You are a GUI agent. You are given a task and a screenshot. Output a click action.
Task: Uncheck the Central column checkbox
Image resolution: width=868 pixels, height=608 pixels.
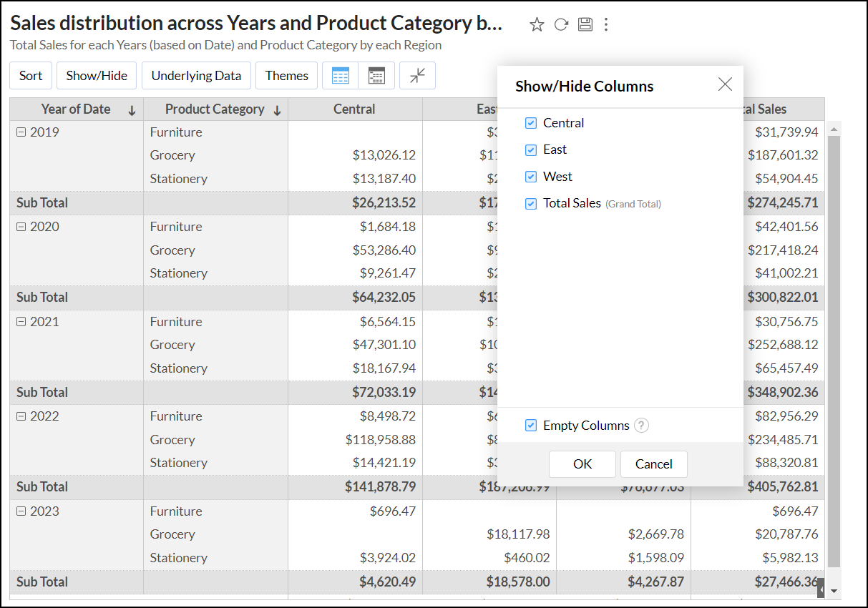click(531, 123)
